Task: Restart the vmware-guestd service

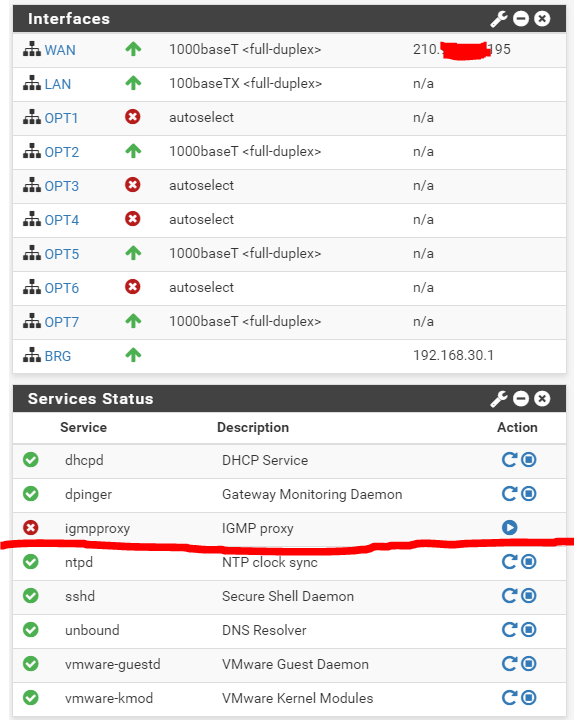Action: pyautogui.click(x=509, y=664)
